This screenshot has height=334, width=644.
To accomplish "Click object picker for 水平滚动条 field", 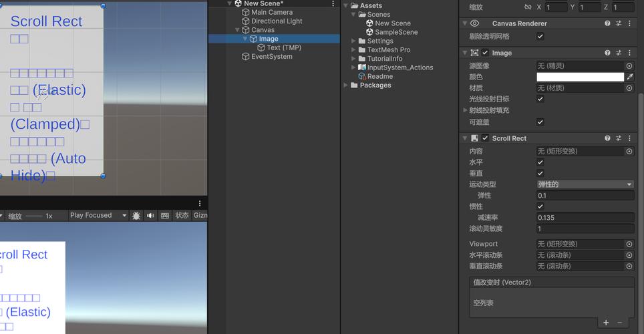I will point(629,255).
